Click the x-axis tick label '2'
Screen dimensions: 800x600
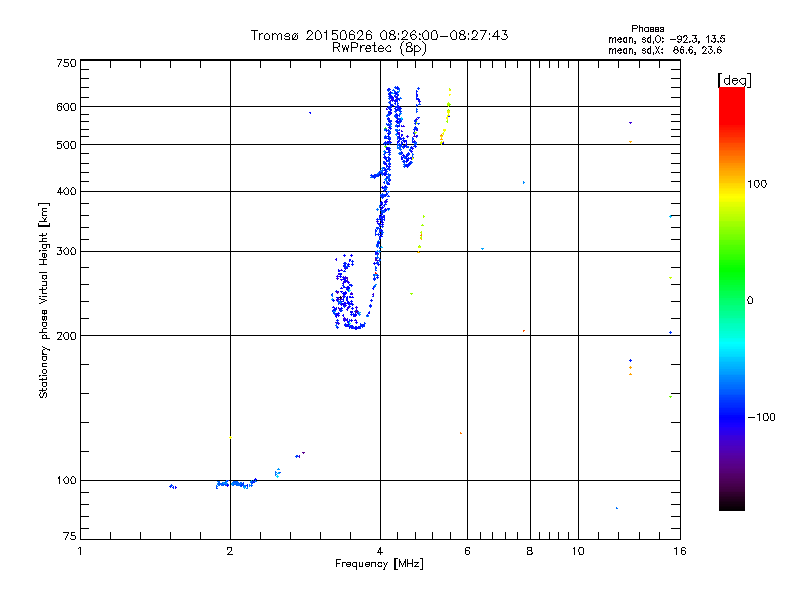(230, 551)
